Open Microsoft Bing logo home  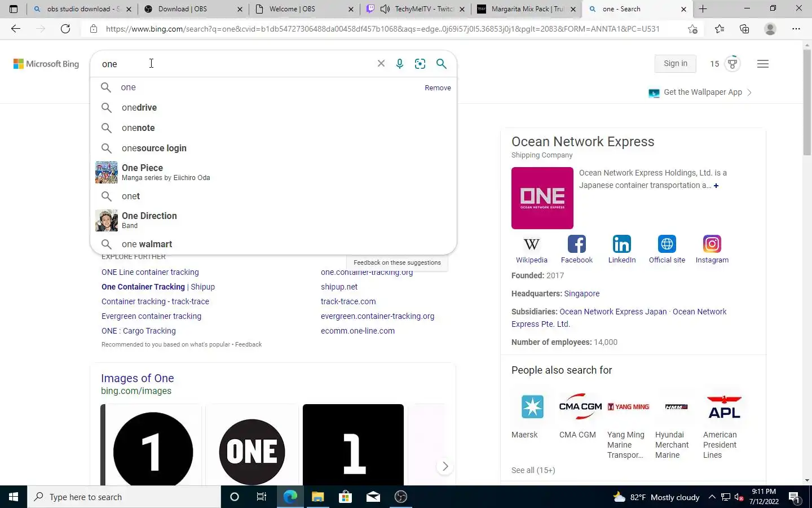click(46, 64)
